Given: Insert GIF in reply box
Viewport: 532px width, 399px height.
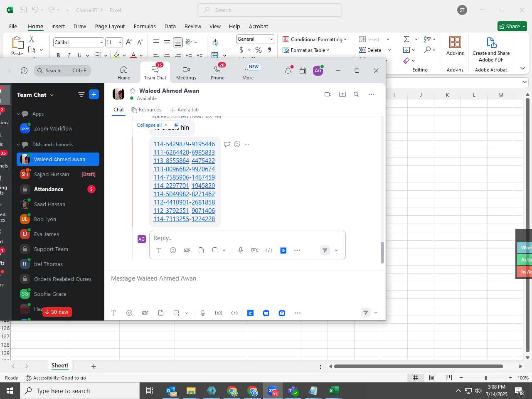Looking at the screenshot, I should [x=187, y=250].
